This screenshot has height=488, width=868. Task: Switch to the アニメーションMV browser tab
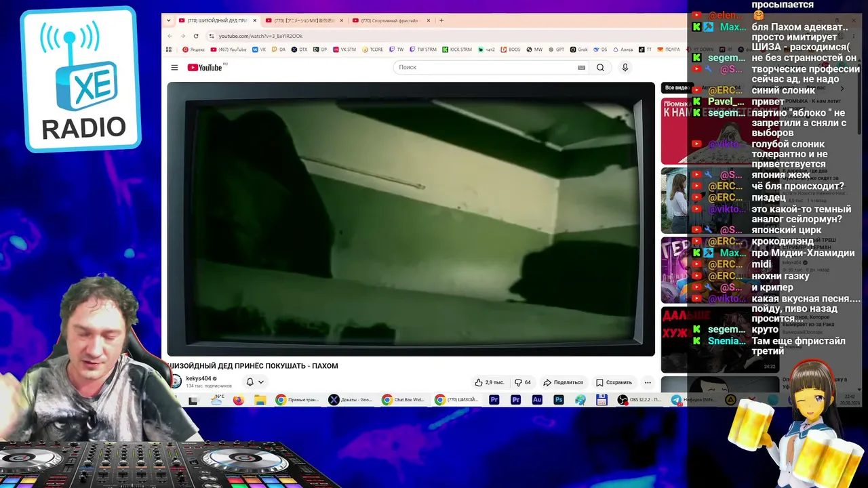click(304, 20)
